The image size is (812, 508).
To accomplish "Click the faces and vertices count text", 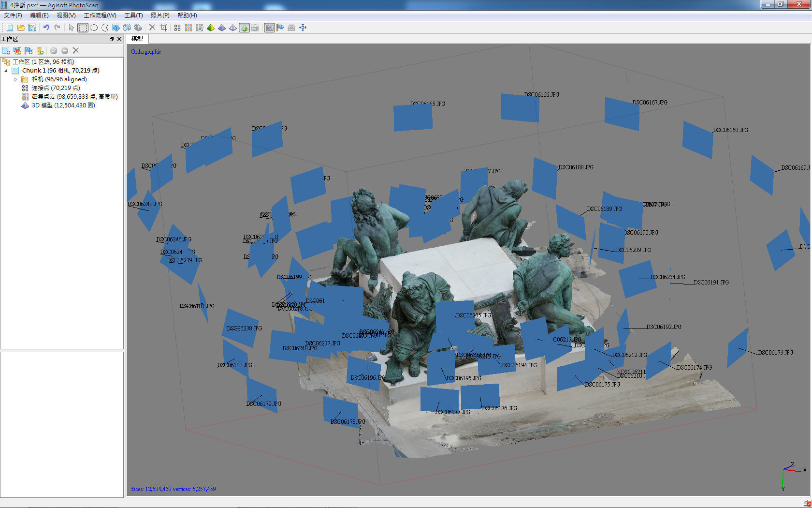I will [174, 489].
